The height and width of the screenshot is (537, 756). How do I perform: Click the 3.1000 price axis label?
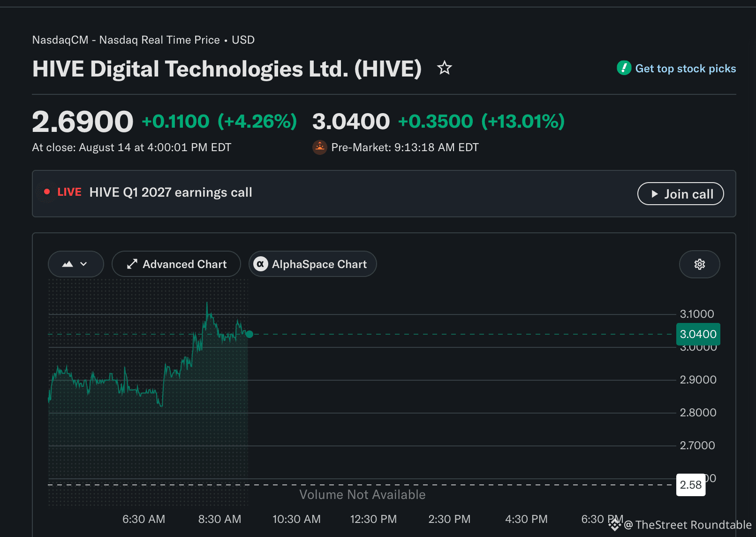pos(697,314)
